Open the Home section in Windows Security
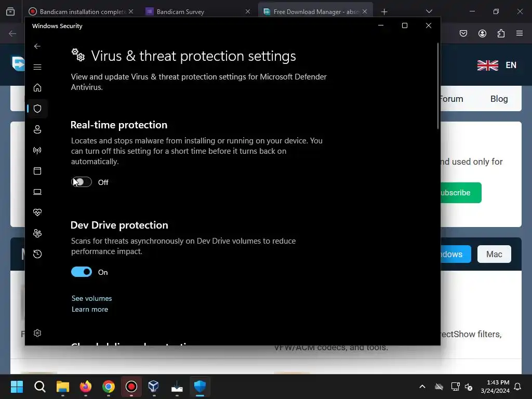The image size is (532, 399). [x=37, y=87]
